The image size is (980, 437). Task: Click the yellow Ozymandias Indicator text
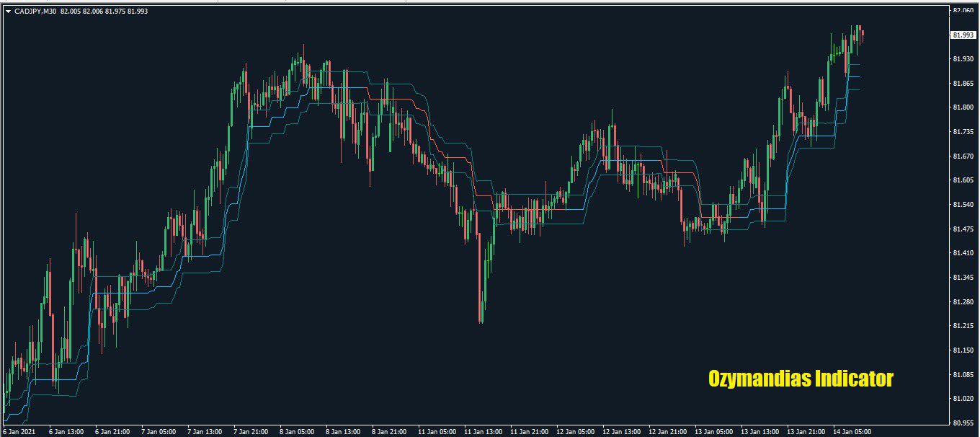point(801,379)
